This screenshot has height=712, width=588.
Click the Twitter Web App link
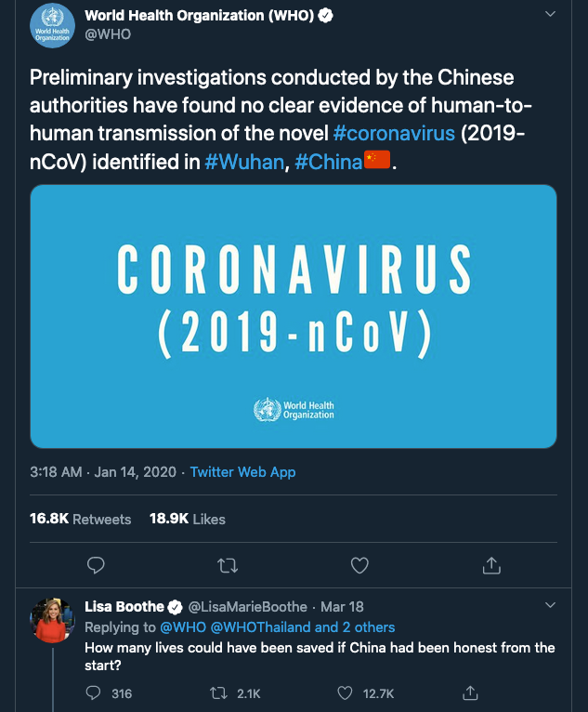point(242,472)
